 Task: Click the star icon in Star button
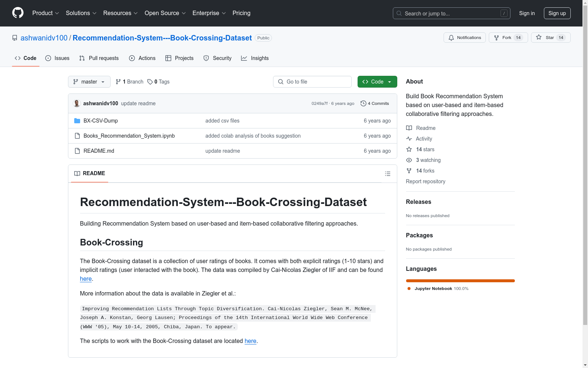point(539,37)
